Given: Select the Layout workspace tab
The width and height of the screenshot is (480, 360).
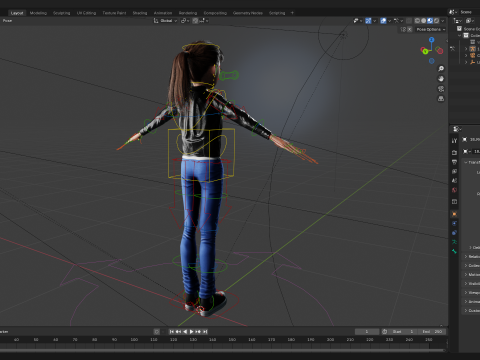Looking at the screenshot, I should 17,13.
